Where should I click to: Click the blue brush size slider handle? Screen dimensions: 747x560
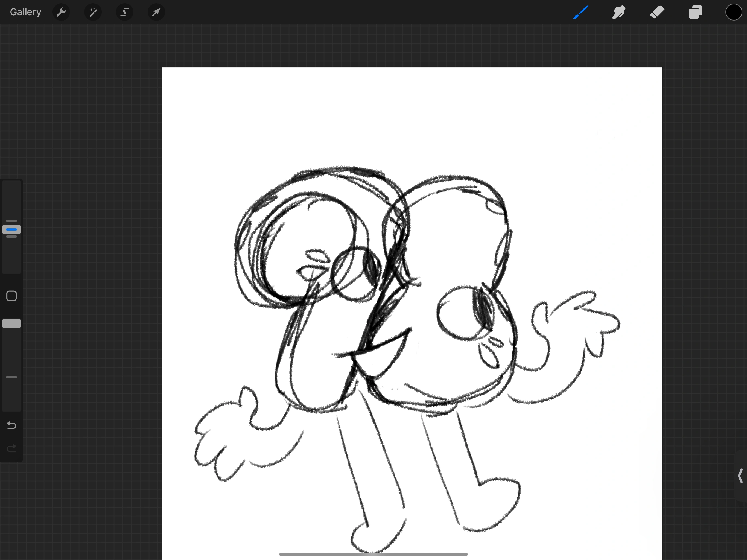11,229
